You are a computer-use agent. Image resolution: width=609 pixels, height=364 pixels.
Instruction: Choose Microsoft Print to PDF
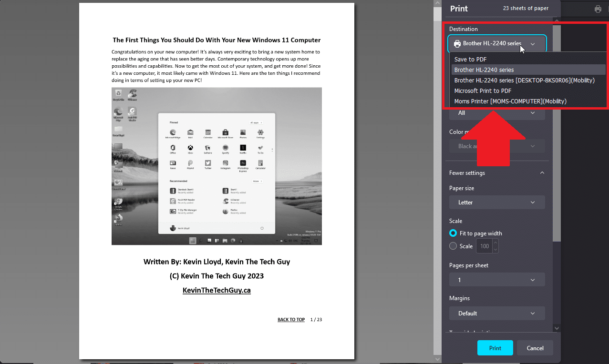[x=528, y=91]
